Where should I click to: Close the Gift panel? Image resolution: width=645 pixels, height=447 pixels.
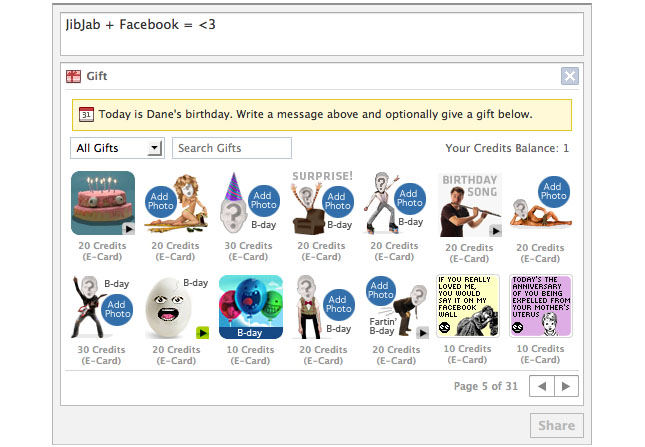click(569, 76)
